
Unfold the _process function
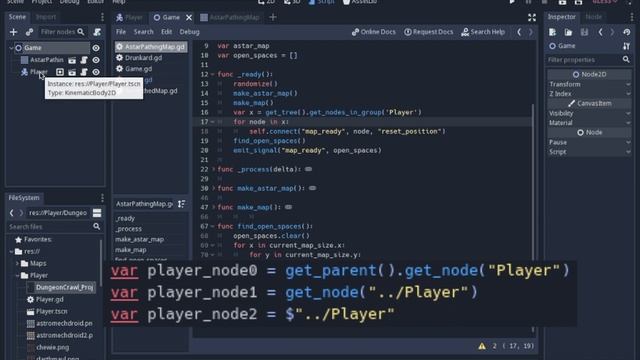[213, 169]
